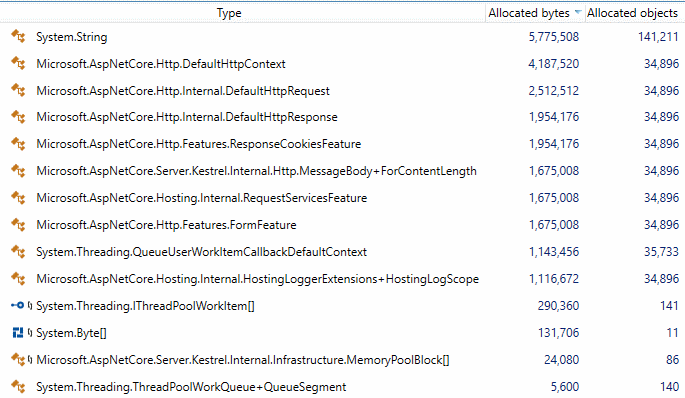Select the RequestServicesFeature type name
Image resolution: width=685 pixels, height=398 pixels.
(x=201, y=198)
